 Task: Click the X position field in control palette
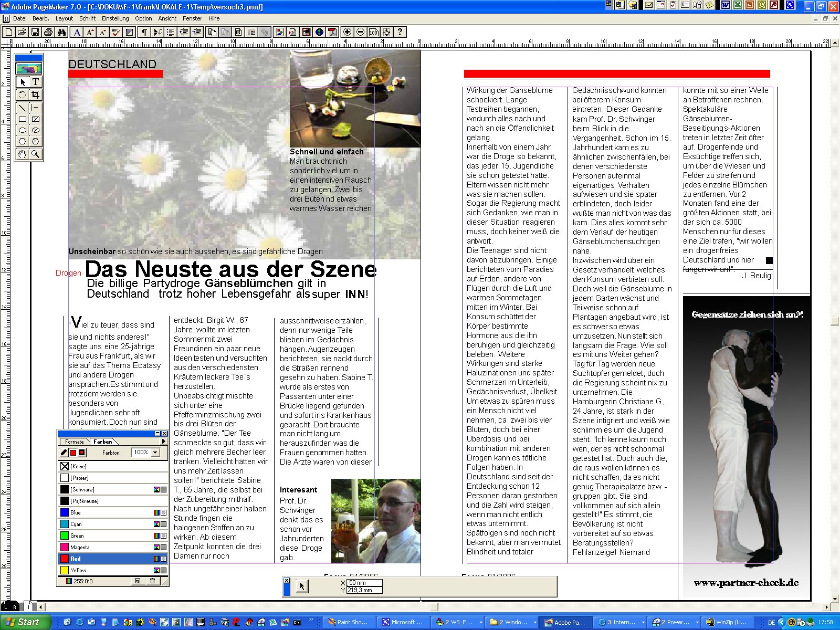tap(364, 583)
